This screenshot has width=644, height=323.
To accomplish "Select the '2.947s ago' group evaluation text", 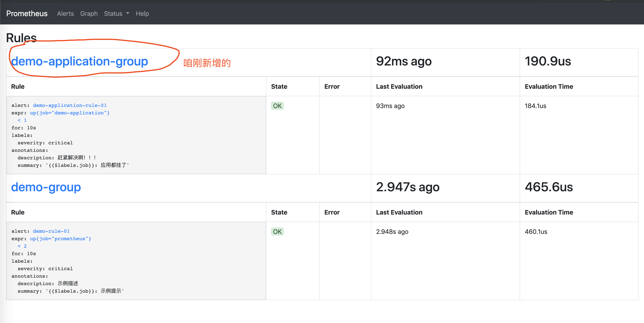I will point(408,187).
